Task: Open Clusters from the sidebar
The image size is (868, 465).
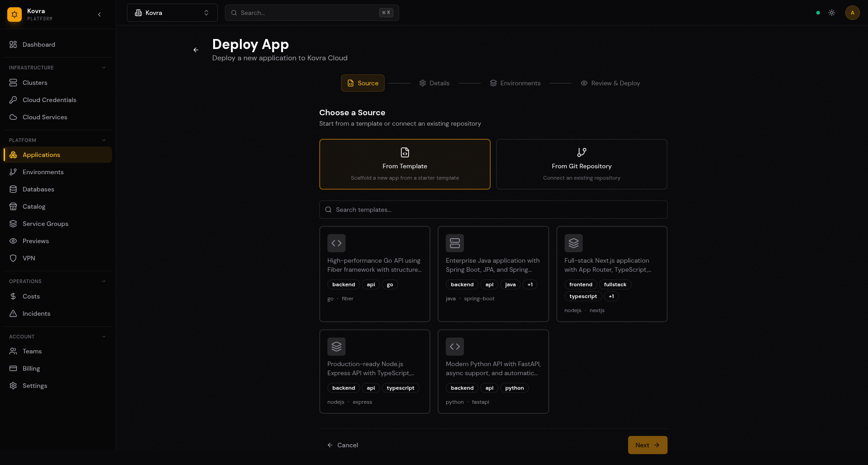Action: [x=58, y=83]
